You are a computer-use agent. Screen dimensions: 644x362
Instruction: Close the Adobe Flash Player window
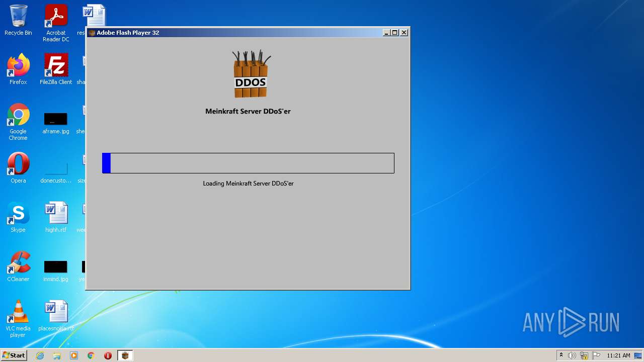pos(404,33)
